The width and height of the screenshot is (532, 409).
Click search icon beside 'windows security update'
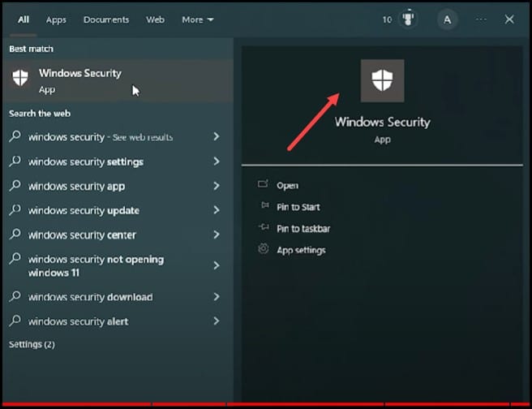(15, 210)
